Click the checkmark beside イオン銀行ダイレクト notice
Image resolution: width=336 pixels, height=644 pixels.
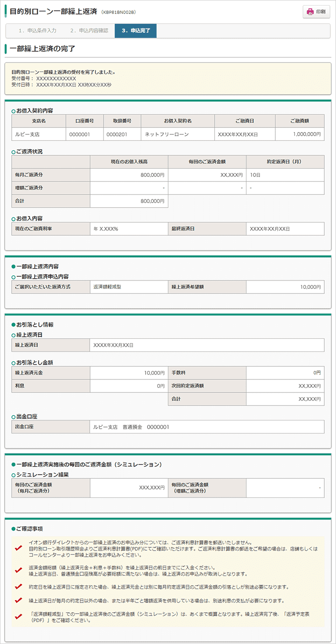pyautogui.click(x=18, y=549)
